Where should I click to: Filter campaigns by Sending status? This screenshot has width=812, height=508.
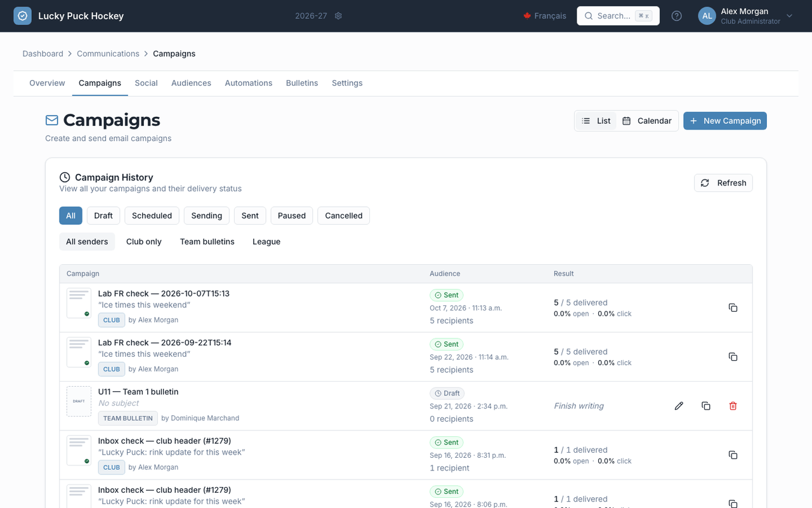(x=207, y=215)
